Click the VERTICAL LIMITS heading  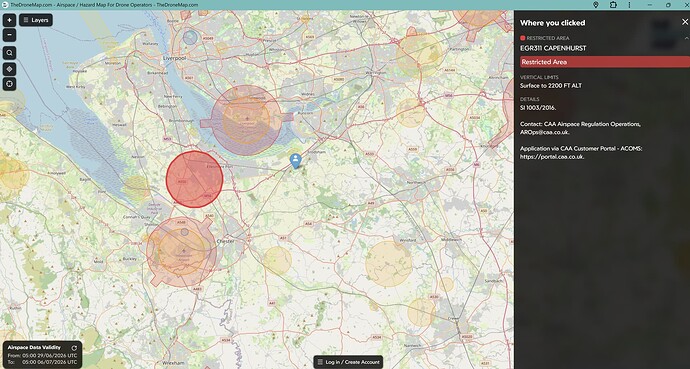click(x=539, y=77)
